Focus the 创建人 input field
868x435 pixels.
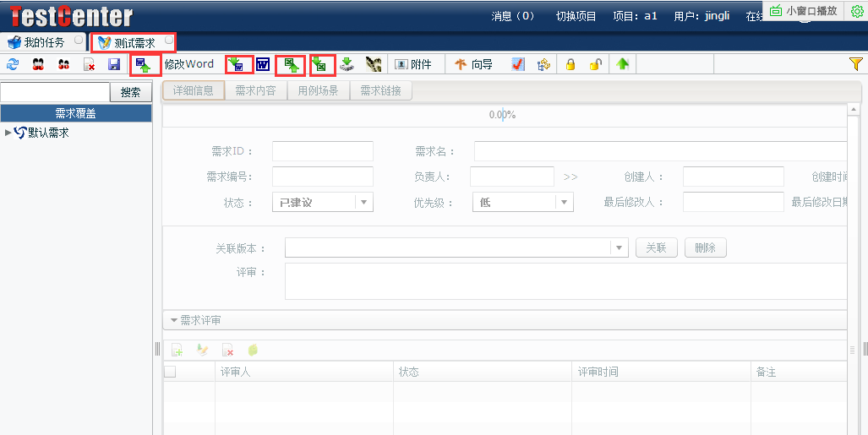[734, 177]
